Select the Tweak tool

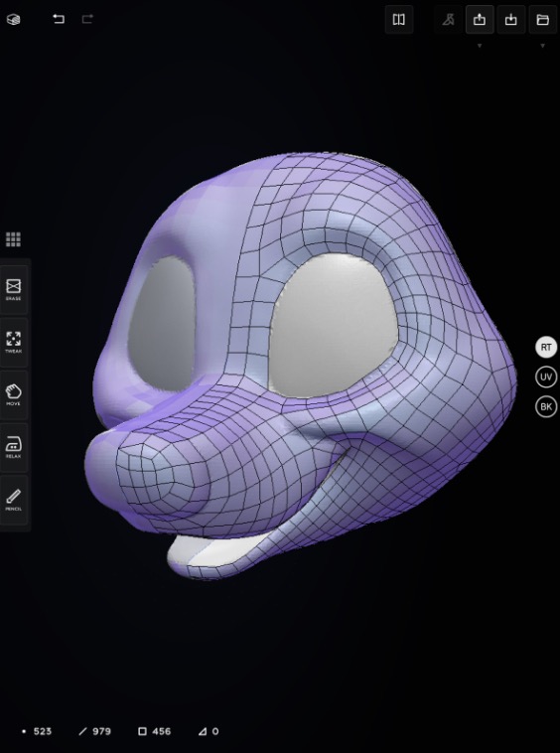(14, 342)
